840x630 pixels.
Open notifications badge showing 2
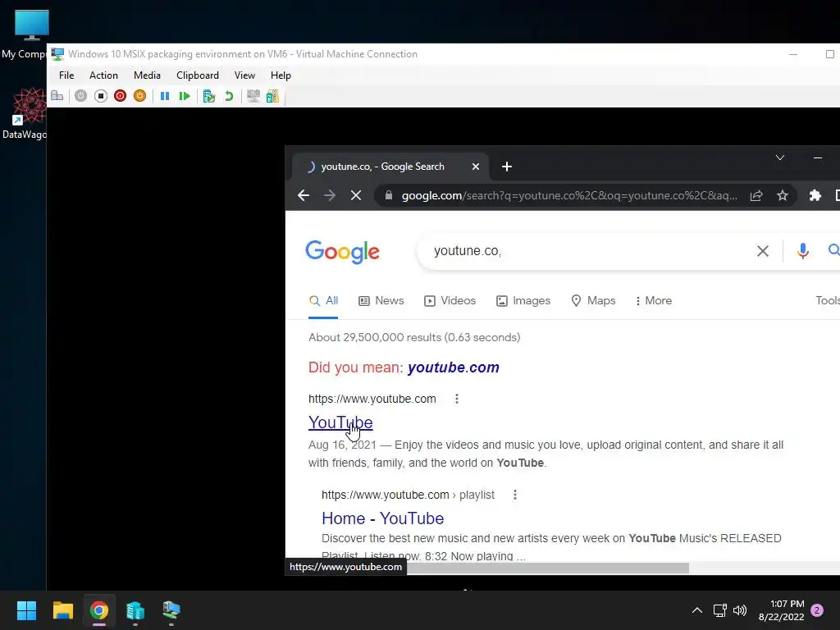(817, 610)
